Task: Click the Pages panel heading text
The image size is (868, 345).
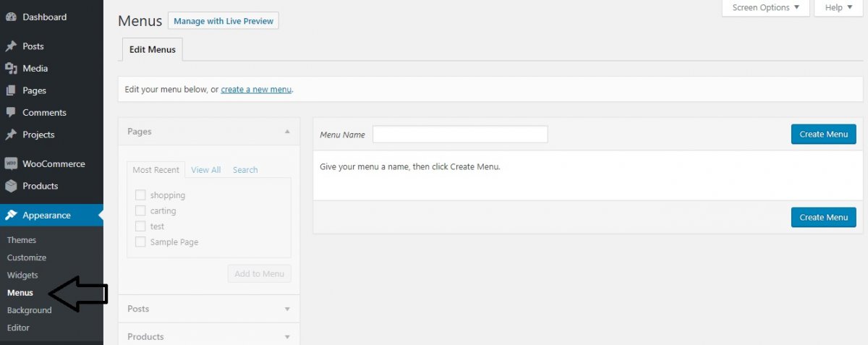Action: click(140, 132)
